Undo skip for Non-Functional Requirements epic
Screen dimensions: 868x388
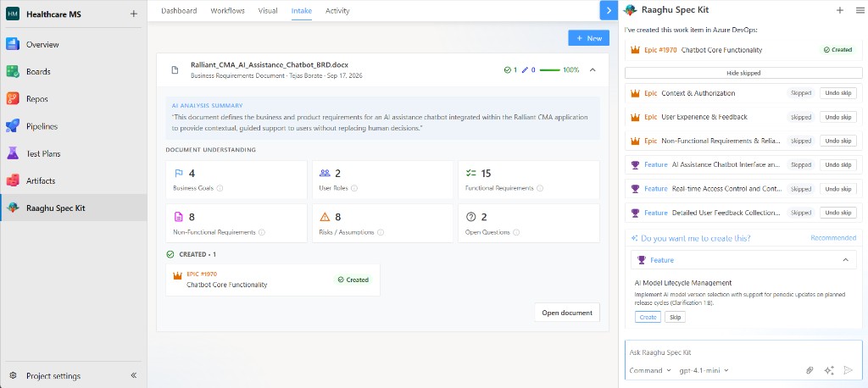pyautogui.click(x=838, y=141)
